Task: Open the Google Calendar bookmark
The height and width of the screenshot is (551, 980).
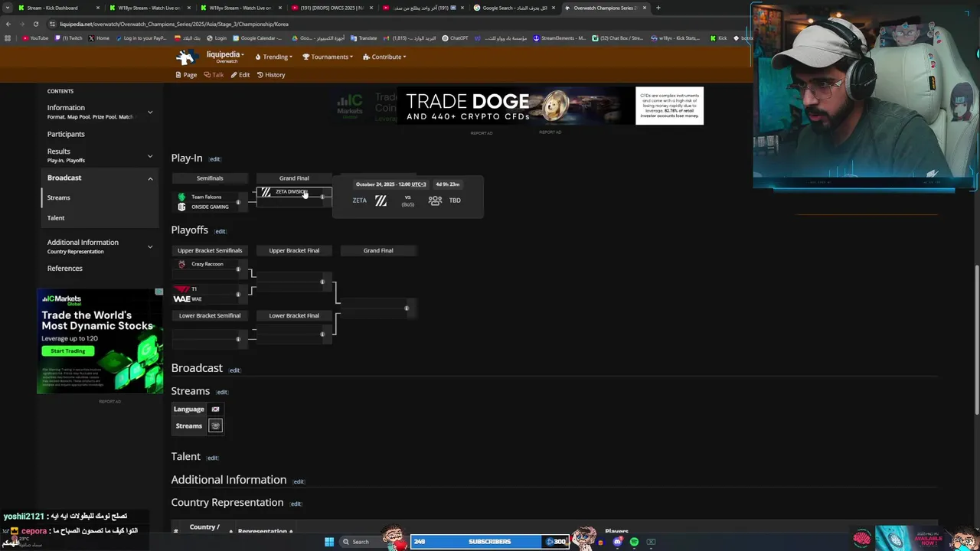Action: (256, 37)
